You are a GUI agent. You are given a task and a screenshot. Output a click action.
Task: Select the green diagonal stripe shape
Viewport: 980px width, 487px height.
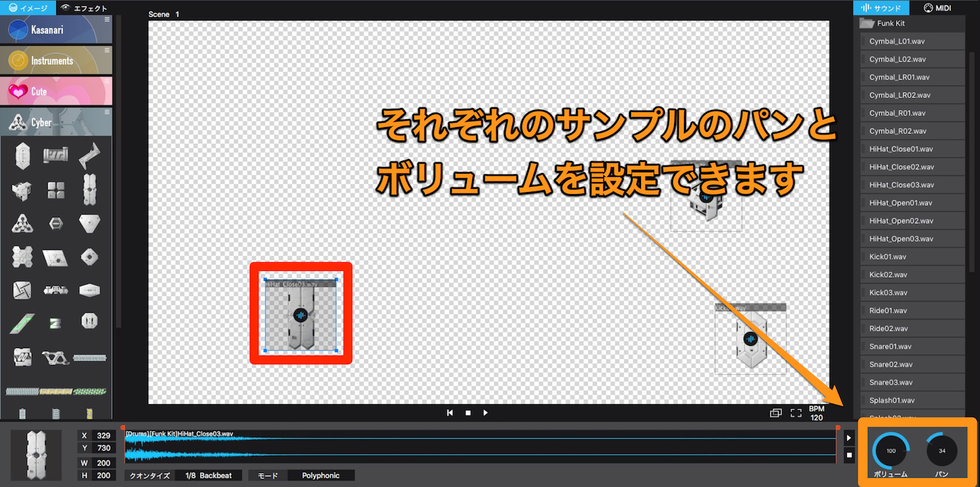pyautogui.click(x=22, y=323)
